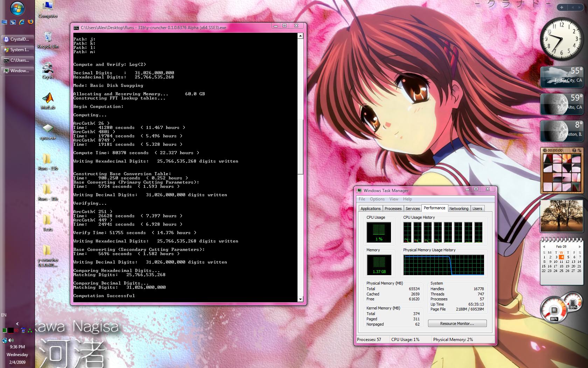Image resolution: width=588 pixels, height=368 pixels.
Task: Switch to the Networking tab
Action: [458, 209]
